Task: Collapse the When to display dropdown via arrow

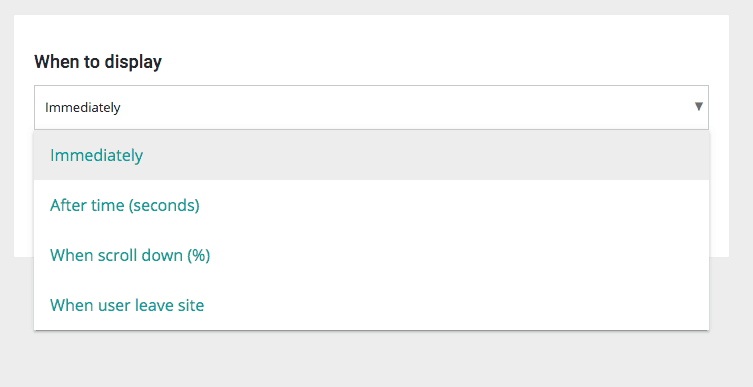Action: 699,107
